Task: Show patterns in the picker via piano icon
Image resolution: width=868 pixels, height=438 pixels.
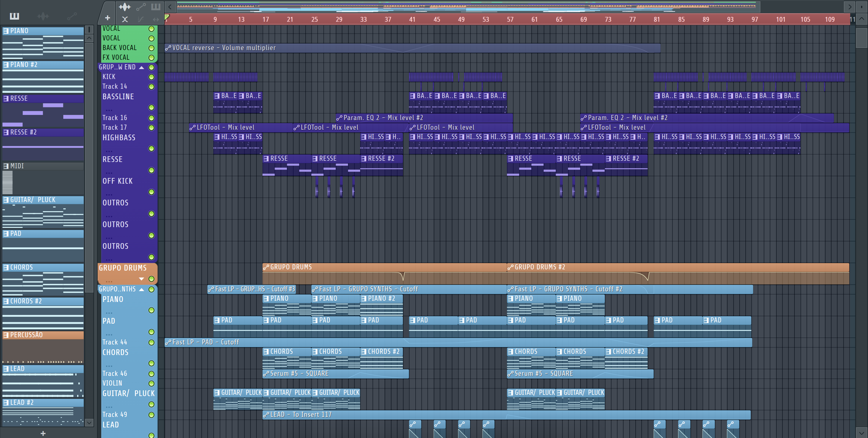Action: click(x=14, y=16)
